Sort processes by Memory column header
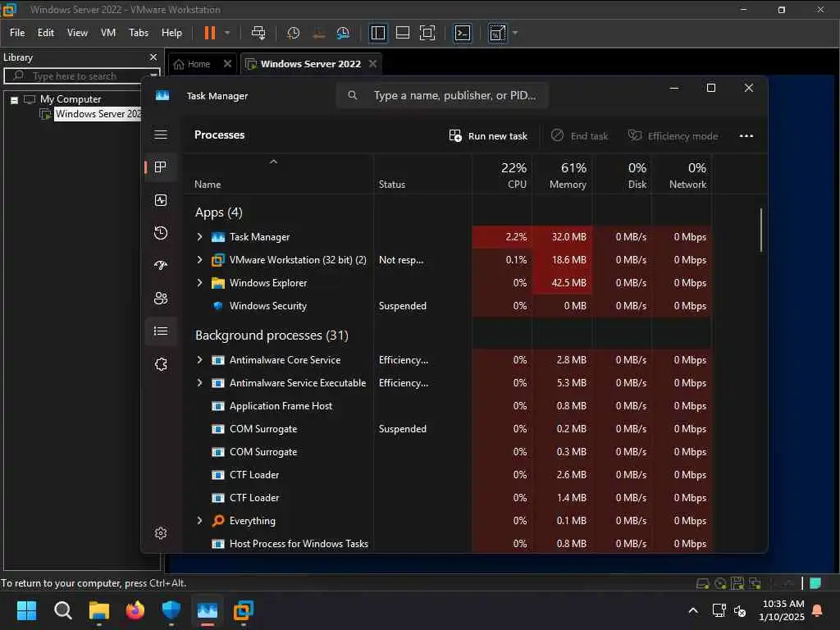Viewport: 840px width, 630px height. [563, 176]
